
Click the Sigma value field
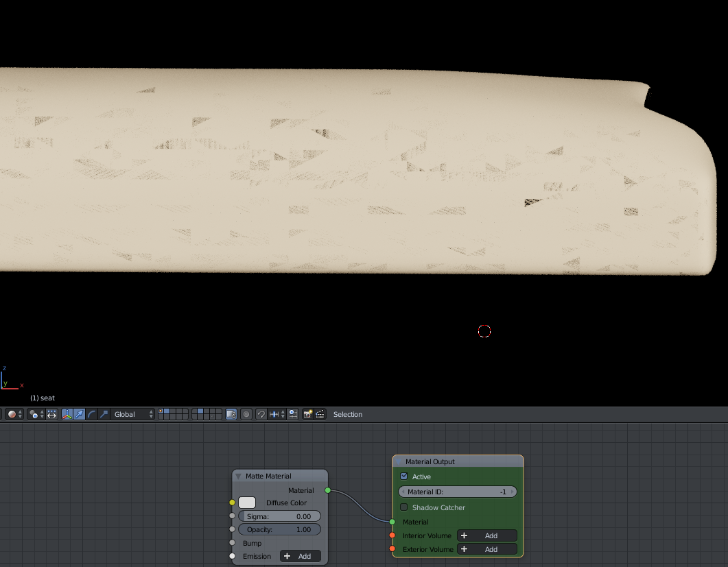280,516
